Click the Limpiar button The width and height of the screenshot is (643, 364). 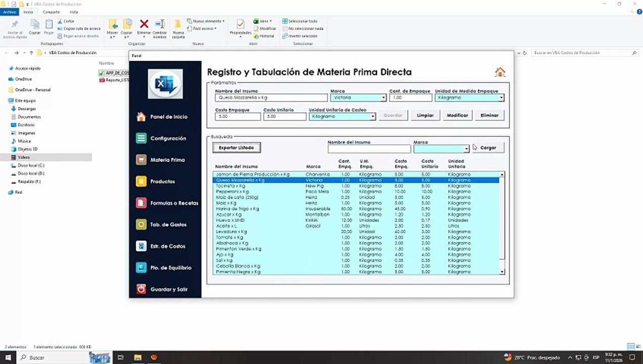425,115
